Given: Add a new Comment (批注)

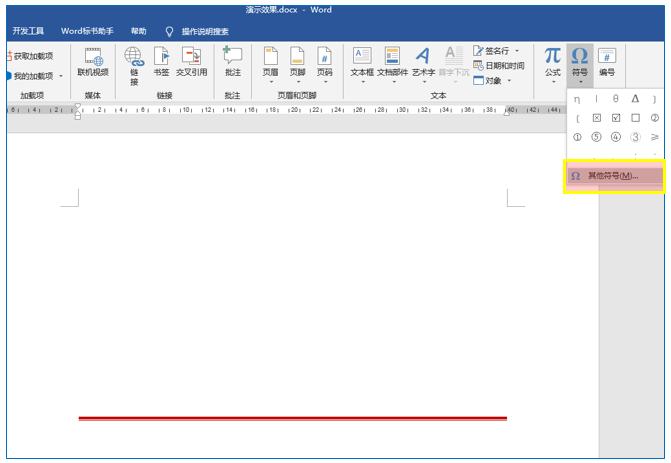Looking at the screenshot, I should point(233,62).
